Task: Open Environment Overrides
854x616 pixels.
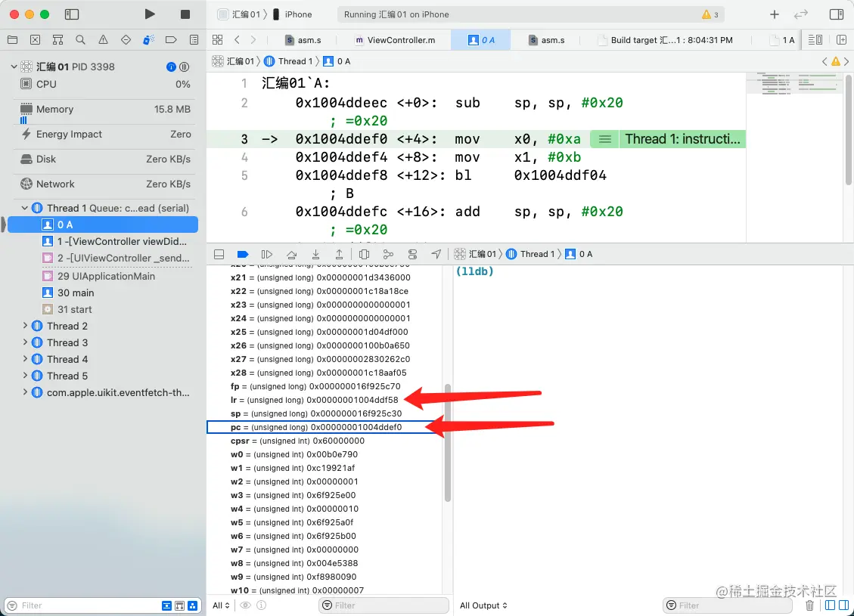Action: click(x=412, y=254)
